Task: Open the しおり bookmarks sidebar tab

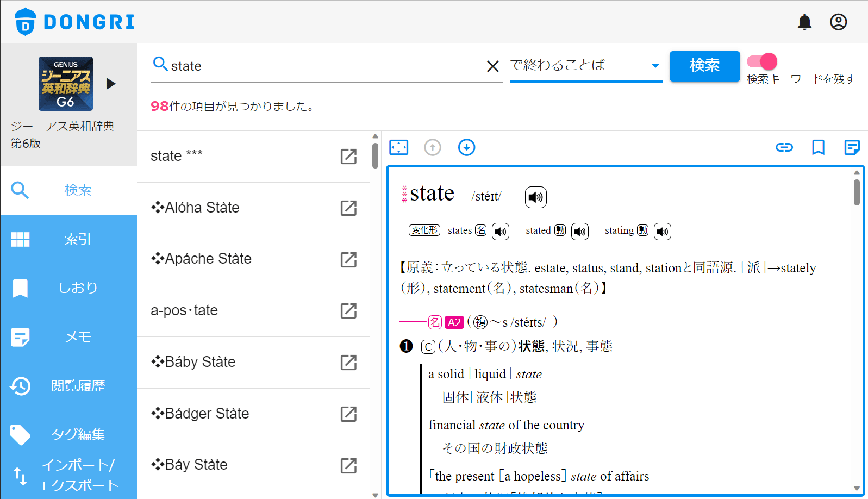Action: 68,288
